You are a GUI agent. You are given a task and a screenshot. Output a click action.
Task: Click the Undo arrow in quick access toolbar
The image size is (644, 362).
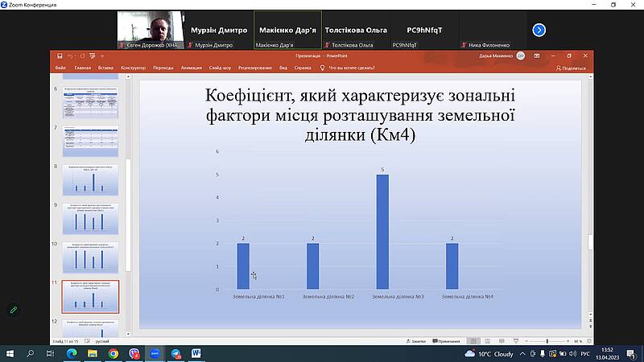click(x=70, y=56)
